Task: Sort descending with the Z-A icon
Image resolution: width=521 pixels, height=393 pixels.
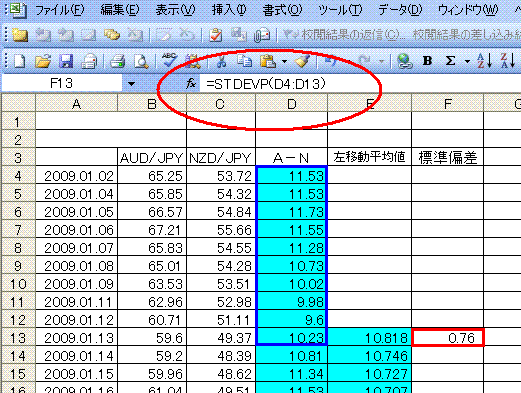Action: (x=507, y=61)
